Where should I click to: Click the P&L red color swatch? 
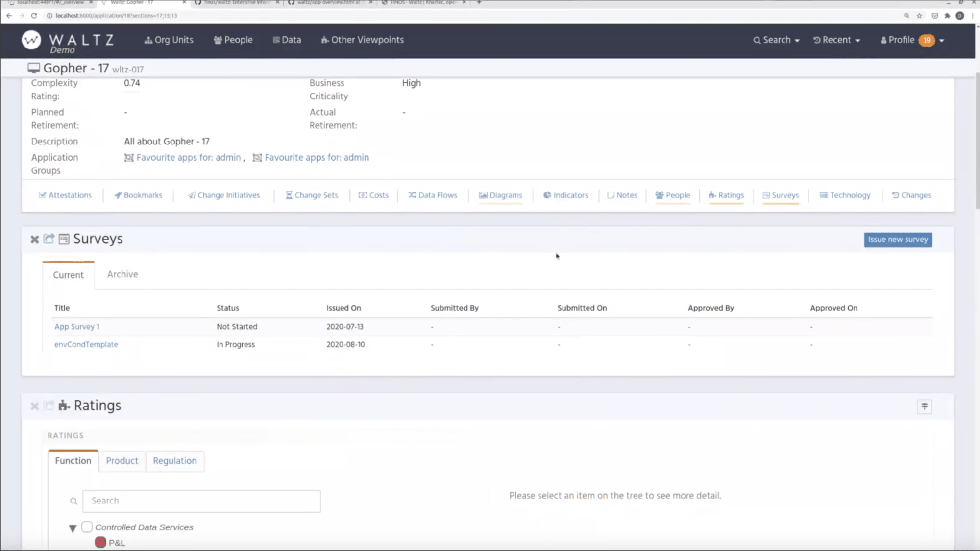click(x=100, y=542)
